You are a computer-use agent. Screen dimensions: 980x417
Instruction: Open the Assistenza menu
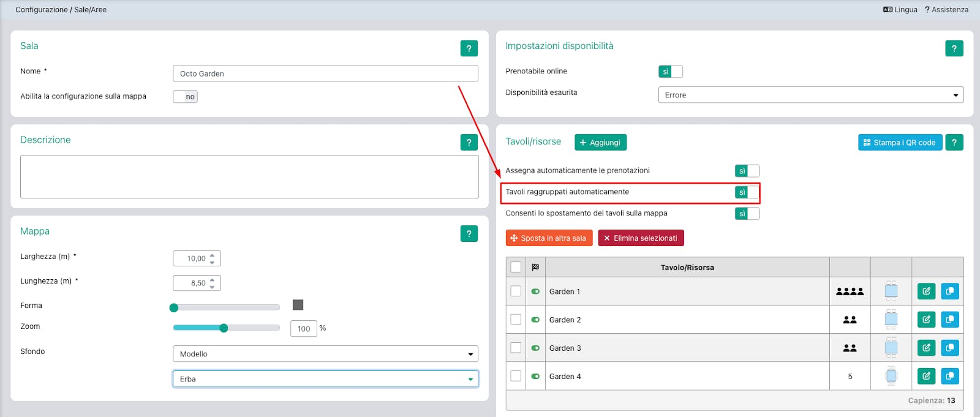(946, 10)
